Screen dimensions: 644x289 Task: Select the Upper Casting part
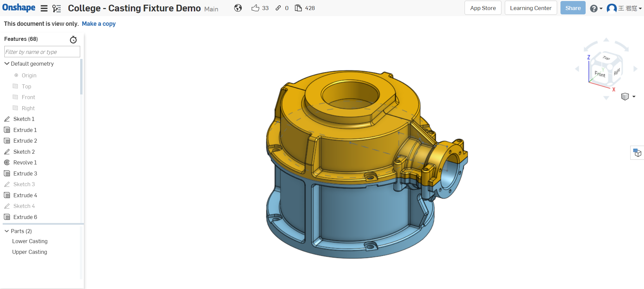pyautogui.click(x=30, y=252)
